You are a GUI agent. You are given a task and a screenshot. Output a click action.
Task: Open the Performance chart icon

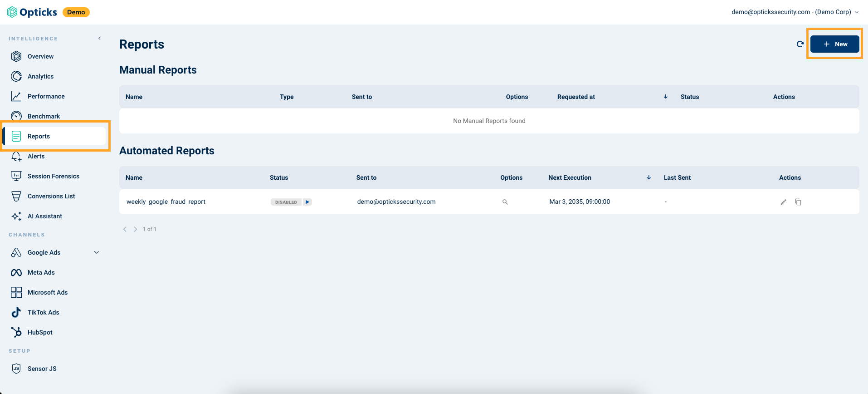pyautogui.click(x=16, y=96)
